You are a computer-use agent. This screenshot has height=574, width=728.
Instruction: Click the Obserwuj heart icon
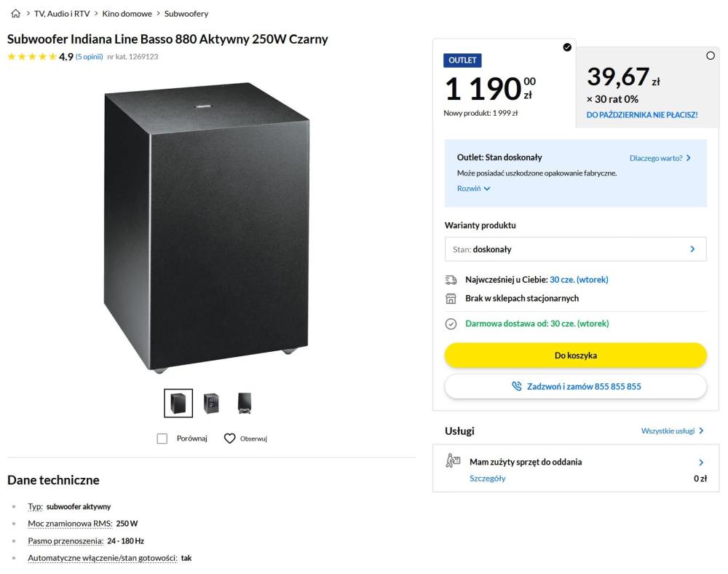coord(229,439)
